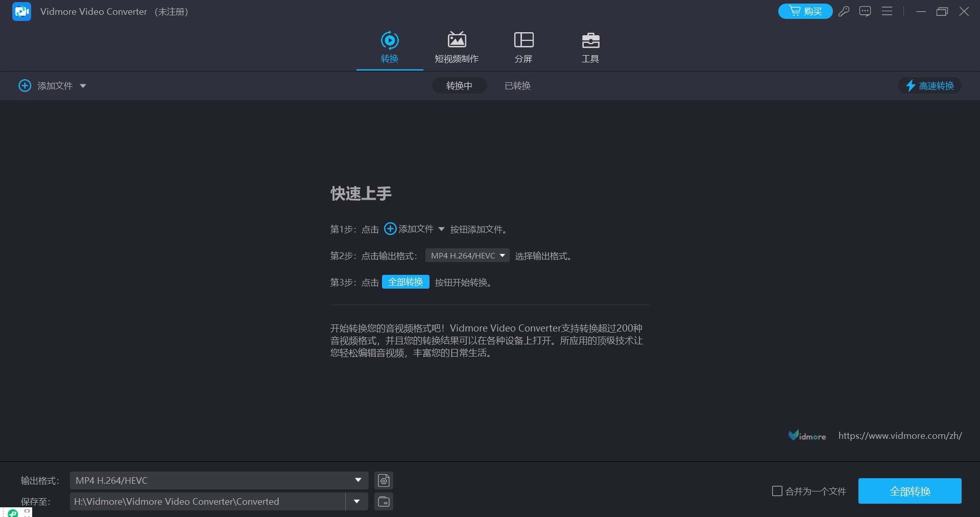Screen dimensions: 980x517
Task: Click the 保存至 path field
Action: [207, 502]
